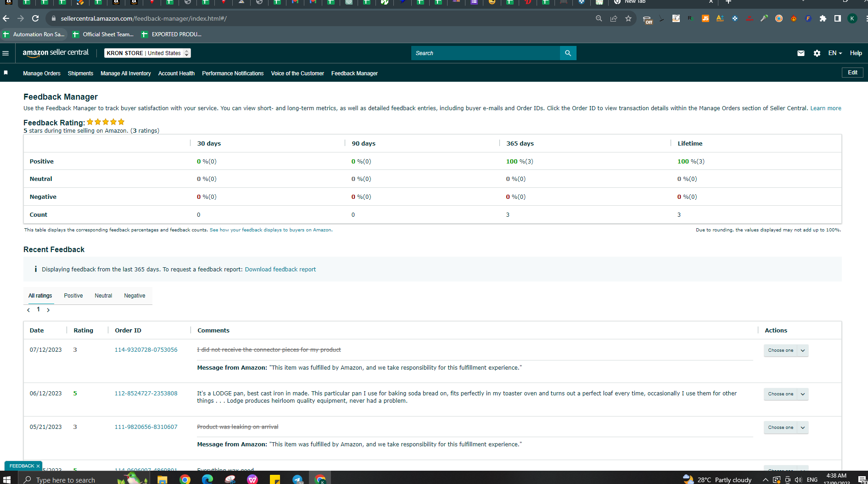Open the Shipments menu item
This screenshot has width=868, height=484.
coord(80,73)
